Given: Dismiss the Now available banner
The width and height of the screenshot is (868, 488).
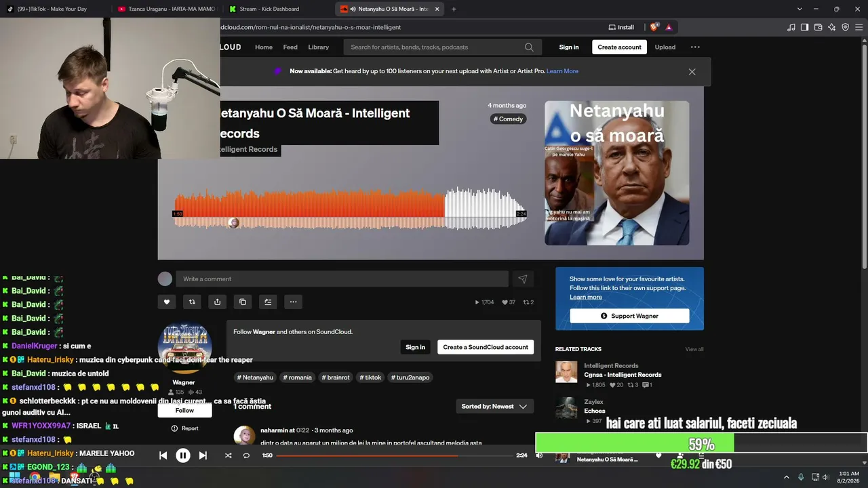Looking at the screenshot, I should [692, 72].
